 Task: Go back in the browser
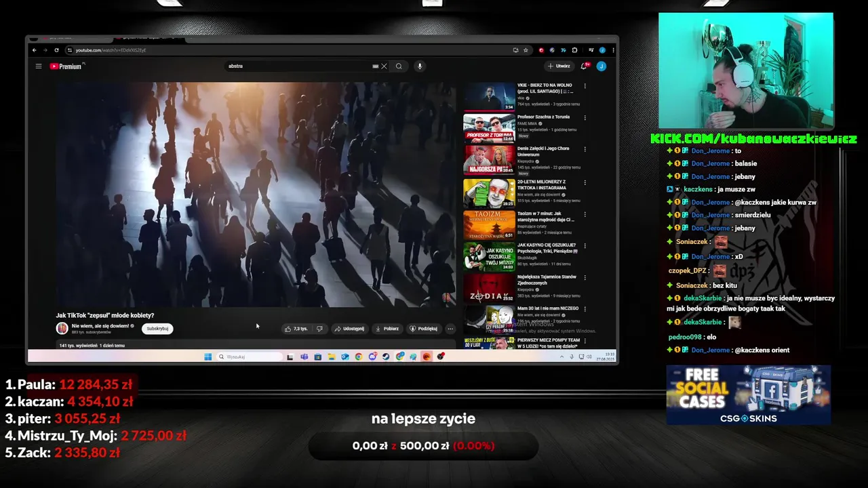click(x=35, y=49)
